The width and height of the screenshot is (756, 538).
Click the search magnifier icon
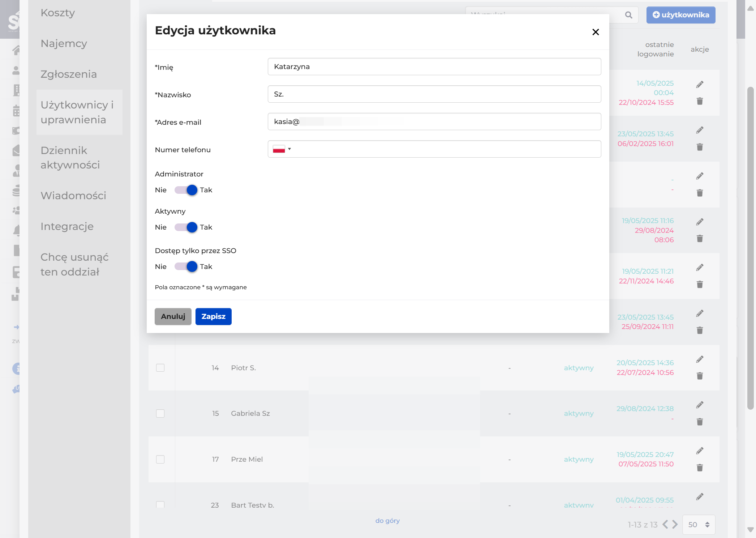click(628, 15)
